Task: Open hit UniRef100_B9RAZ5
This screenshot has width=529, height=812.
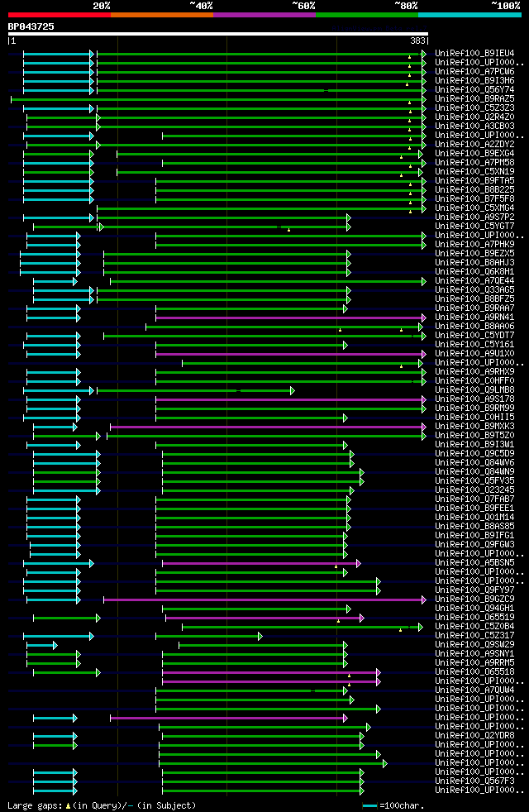Action: coord(474,99)
